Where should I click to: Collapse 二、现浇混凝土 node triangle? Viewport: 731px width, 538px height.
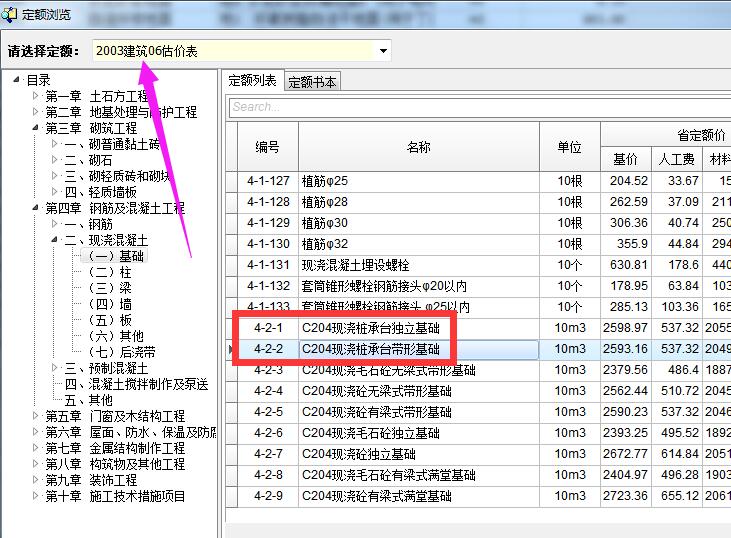(55, 240)
